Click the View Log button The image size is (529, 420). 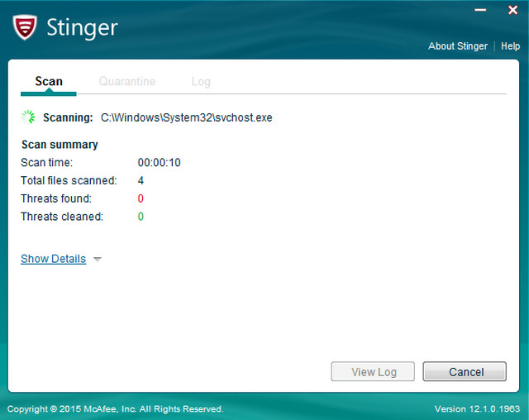[x=373, y=371]
